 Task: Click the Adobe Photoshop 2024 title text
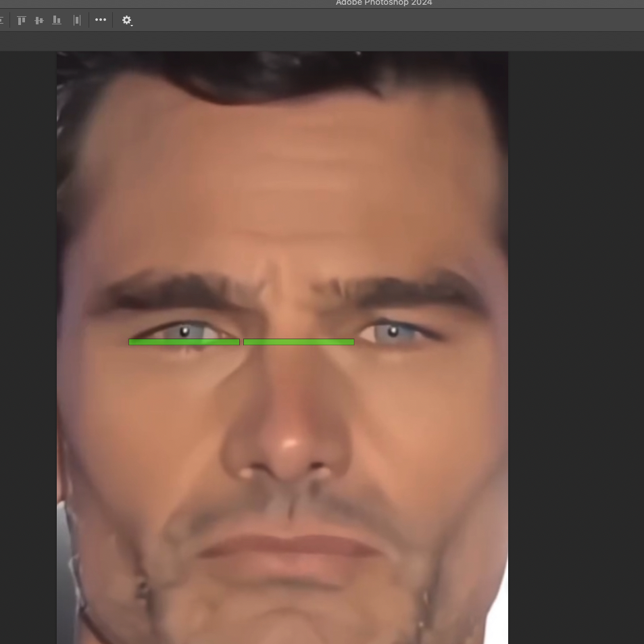[x=384, y=3]
